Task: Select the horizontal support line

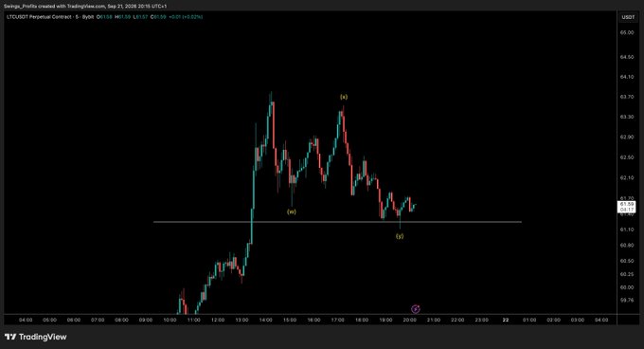Action: coord(337,222)
